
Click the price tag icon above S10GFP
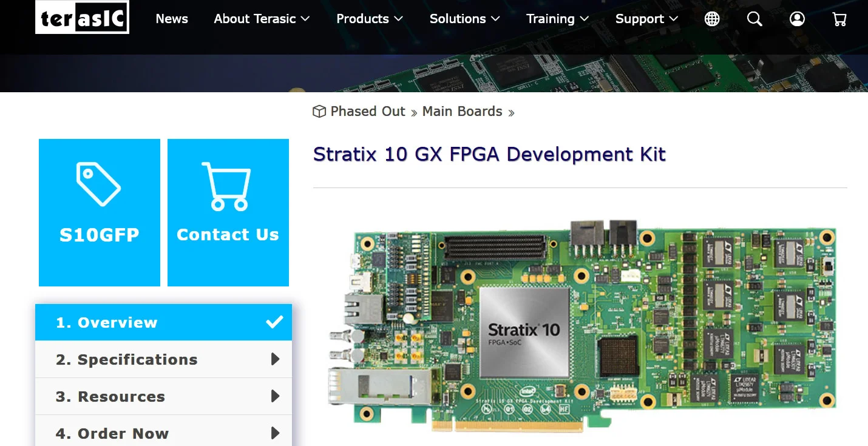point(99,184)
